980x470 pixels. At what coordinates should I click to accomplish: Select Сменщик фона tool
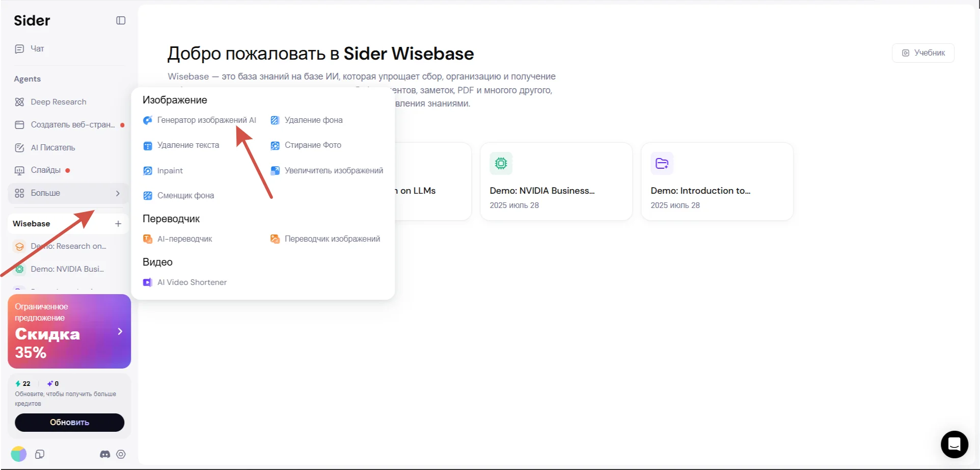pos(179,196)
